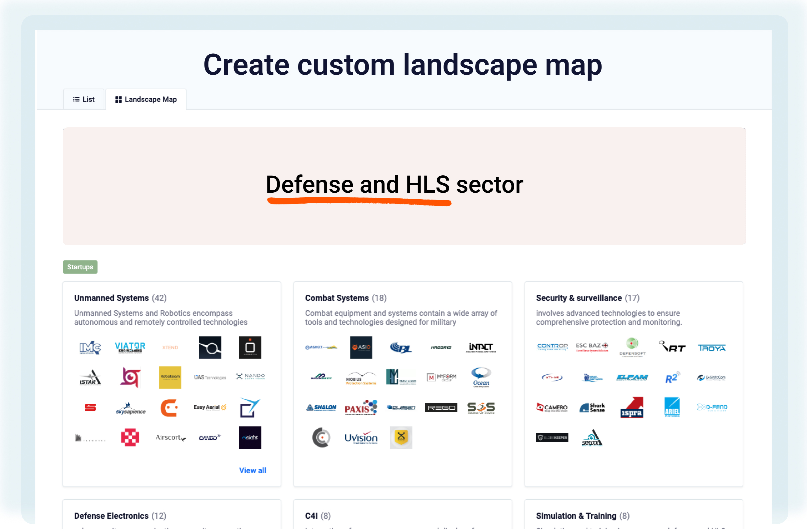Click the Ispra logo
Image resolution: width=807 pixels, height=532 pixels.
(632, 408)
